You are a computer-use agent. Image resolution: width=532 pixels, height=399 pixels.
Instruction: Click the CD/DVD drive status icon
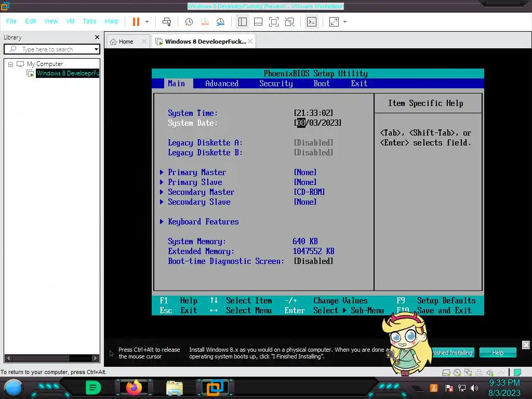[x=457, y=373]
